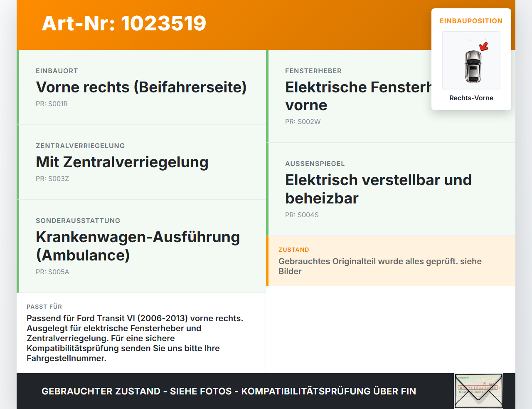532x409 pixels.
Task: Click the EINBAUPOSITION label
Action: (x=471, y=21)
